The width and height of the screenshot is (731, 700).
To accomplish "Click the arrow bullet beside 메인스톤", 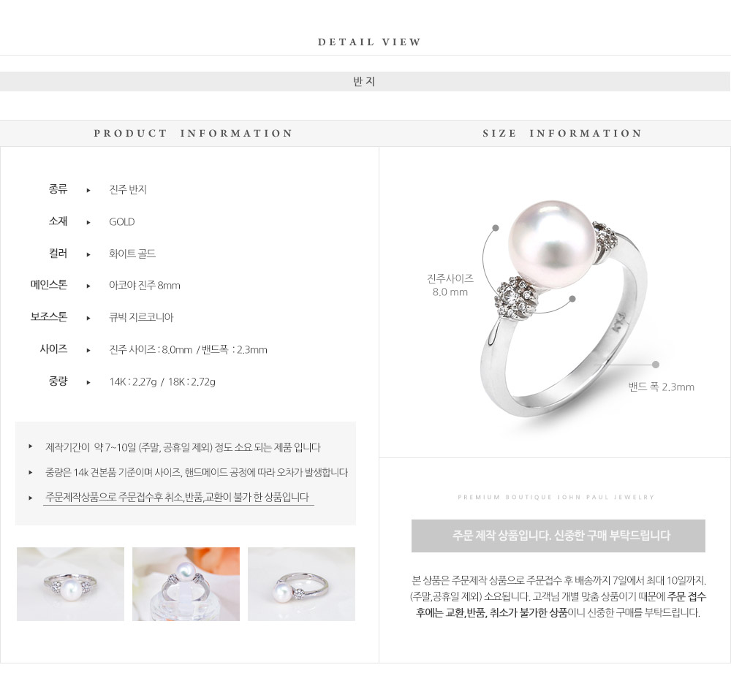I will (88, 286).
